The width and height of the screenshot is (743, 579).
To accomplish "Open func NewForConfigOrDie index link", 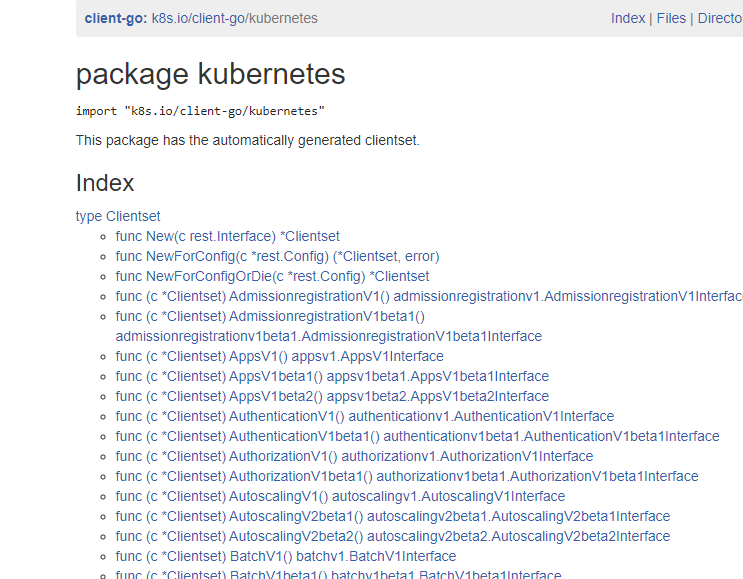I will pyautogui.click(x=272, y=276).
